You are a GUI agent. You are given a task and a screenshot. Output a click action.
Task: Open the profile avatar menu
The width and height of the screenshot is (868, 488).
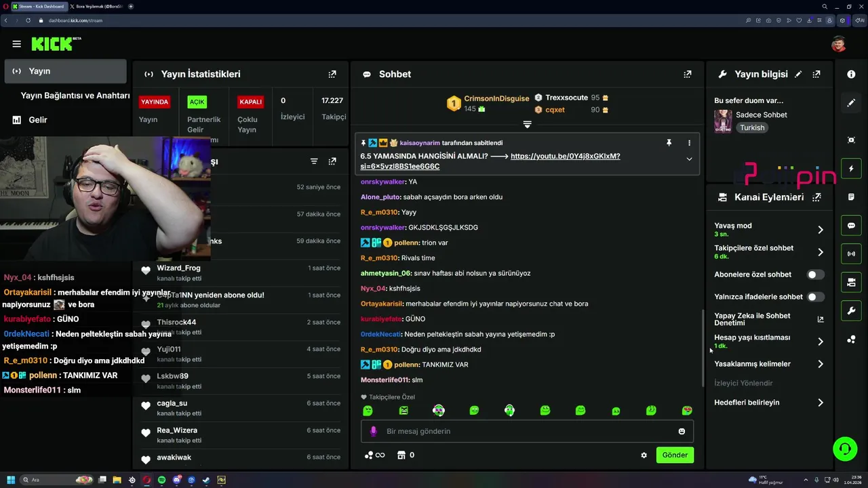(x=839, y=44)
